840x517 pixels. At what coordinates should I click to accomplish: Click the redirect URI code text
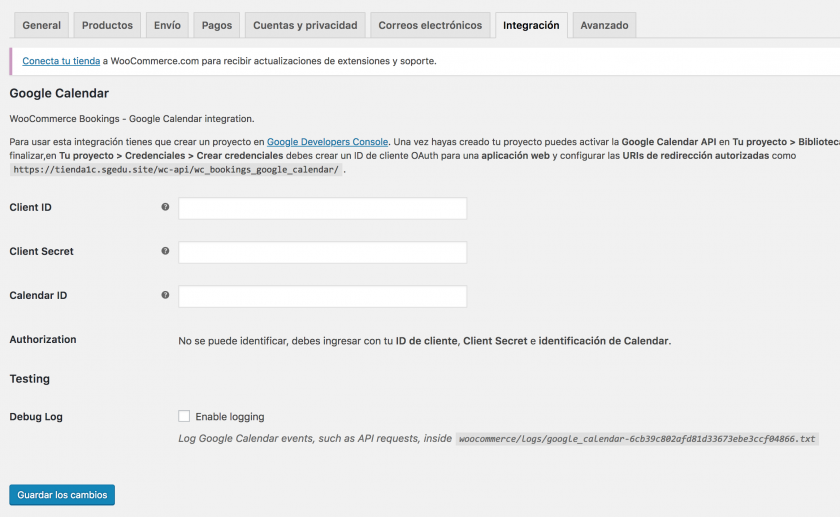click(x=176, y=170)
